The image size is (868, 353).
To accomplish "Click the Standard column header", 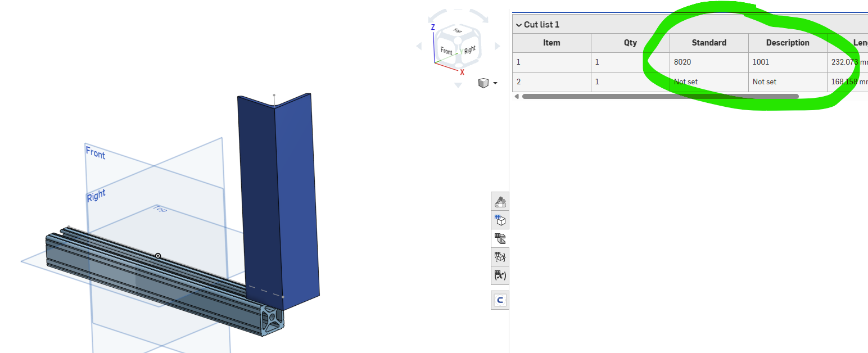I will 709,43.
